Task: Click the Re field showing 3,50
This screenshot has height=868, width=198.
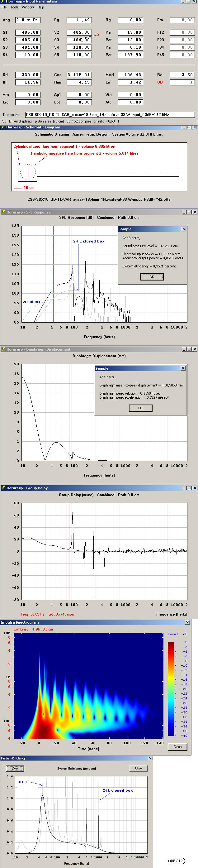Action: [x=182, y=75]
